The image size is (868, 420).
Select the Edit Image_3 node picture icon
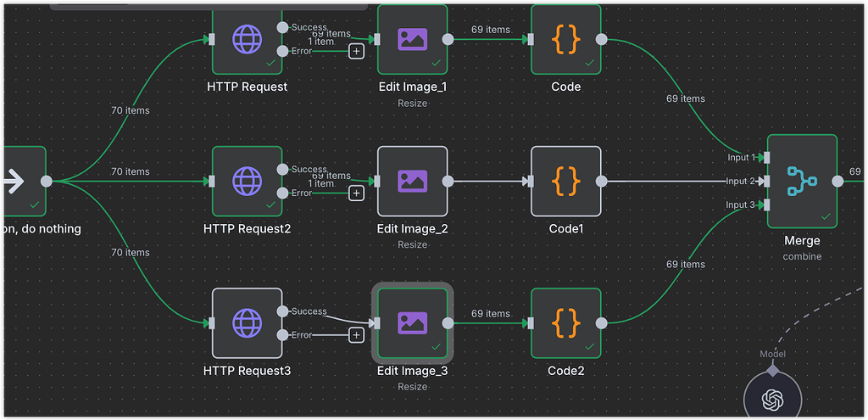(413, 323)
